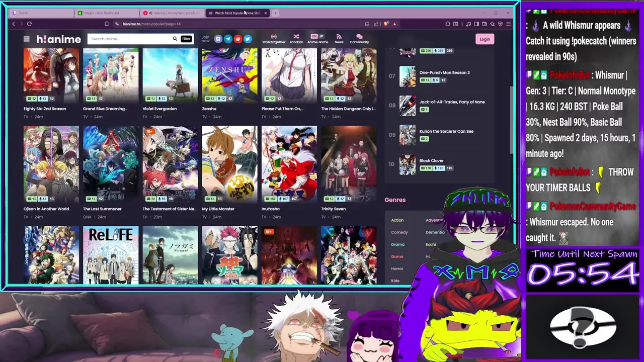This screenshot has width=644, height=362.
Task: Click the Filter button beside search
Action: 186,39
